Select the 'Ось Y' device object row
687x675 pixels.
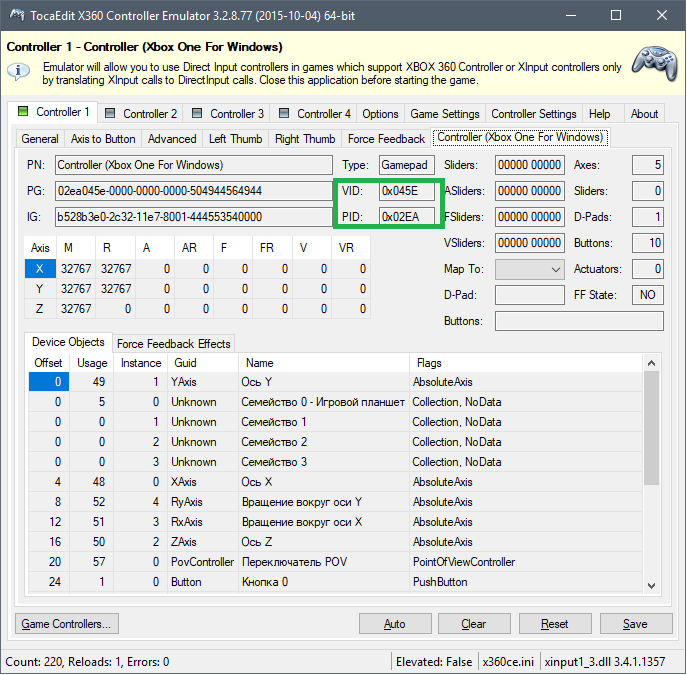336,382
